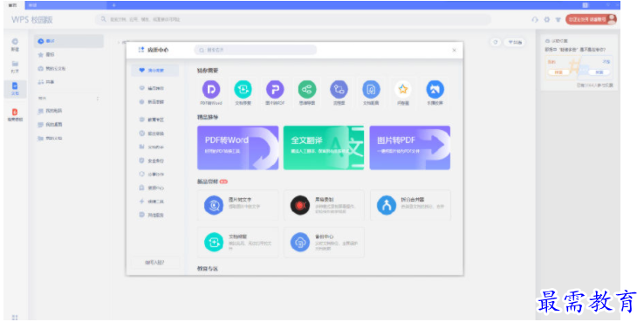Open the purple P 图片转PDF icon
Viewport: 644px width, 329px height.
pos(275,89)
